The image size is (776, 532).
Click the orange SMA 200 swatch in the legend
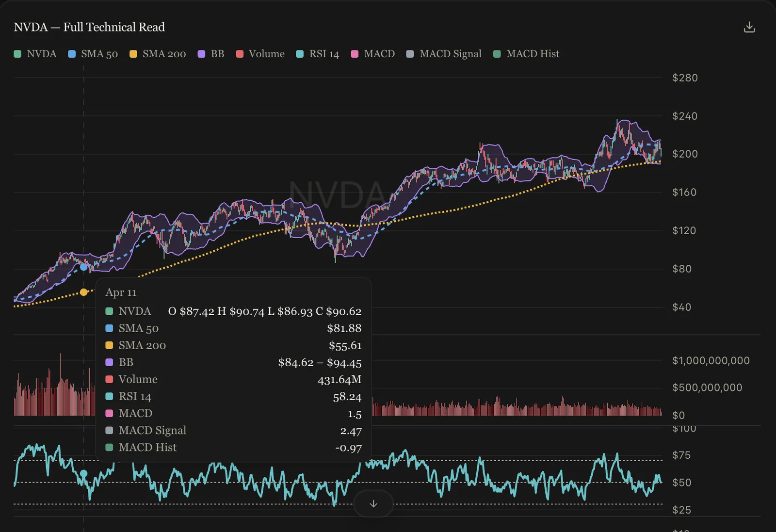tap(133, 54)
